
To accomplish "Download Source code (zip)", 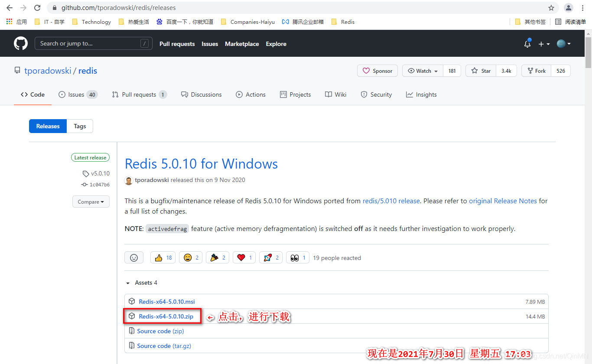I will click(160, 331).
